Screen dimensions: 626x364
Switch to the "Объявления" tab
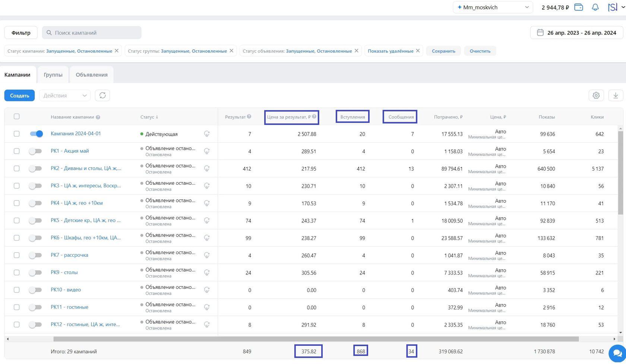(92, 75)
